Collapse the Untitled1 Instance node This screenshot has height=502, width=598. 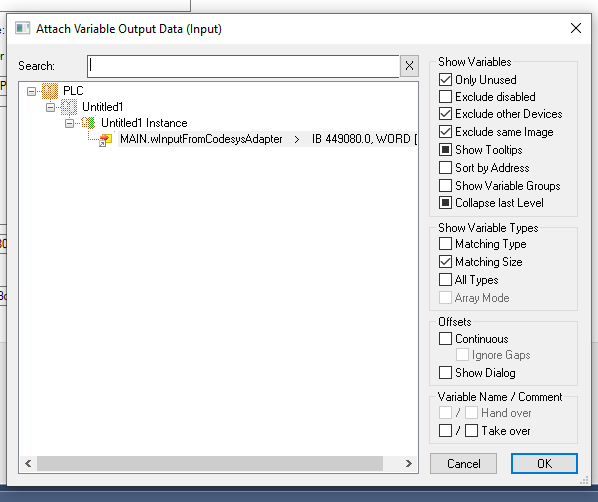click(69, 123)
